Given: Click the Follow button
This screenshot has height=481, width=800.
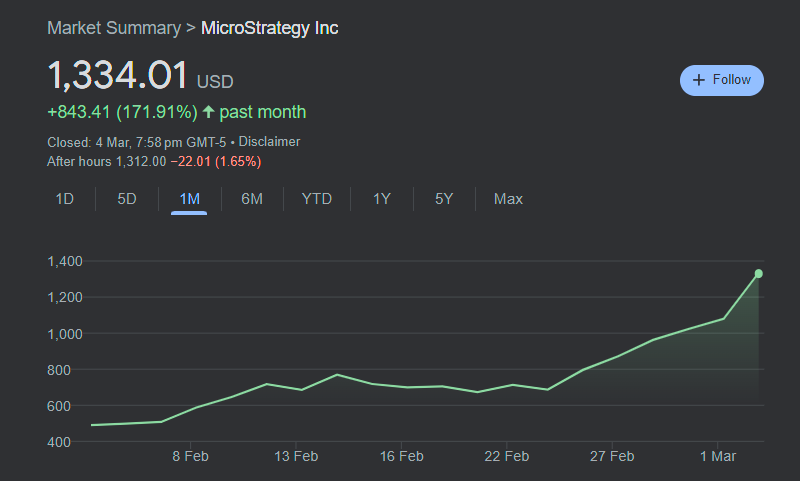Looking at the screenshot, I should (x=721, y=80).
